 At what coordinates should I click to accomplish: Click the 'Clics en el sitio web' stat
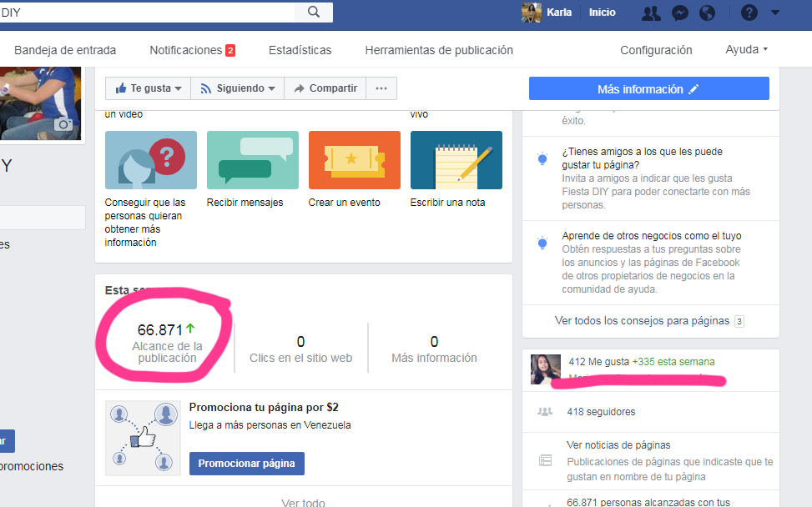301,349
